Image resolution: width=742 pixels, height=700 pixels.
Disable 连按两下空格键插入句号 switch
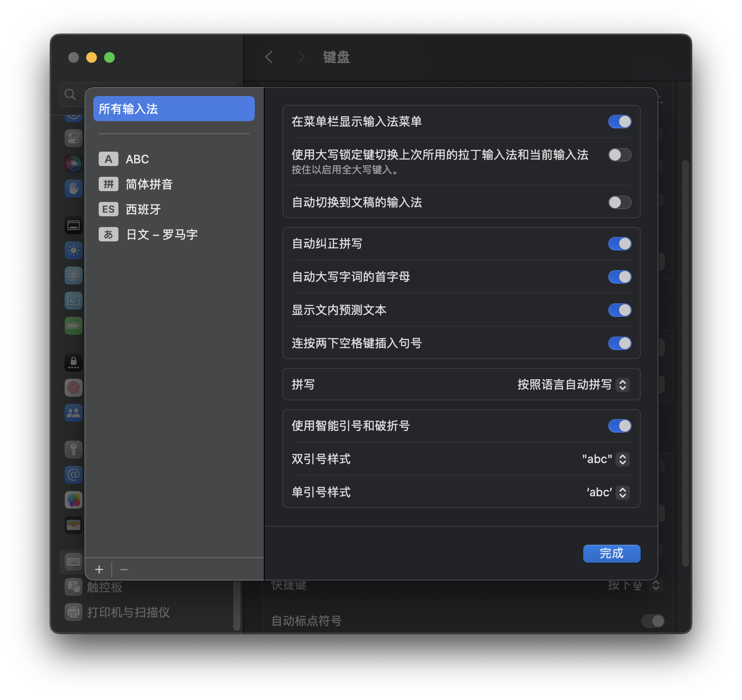click(620, 343)
